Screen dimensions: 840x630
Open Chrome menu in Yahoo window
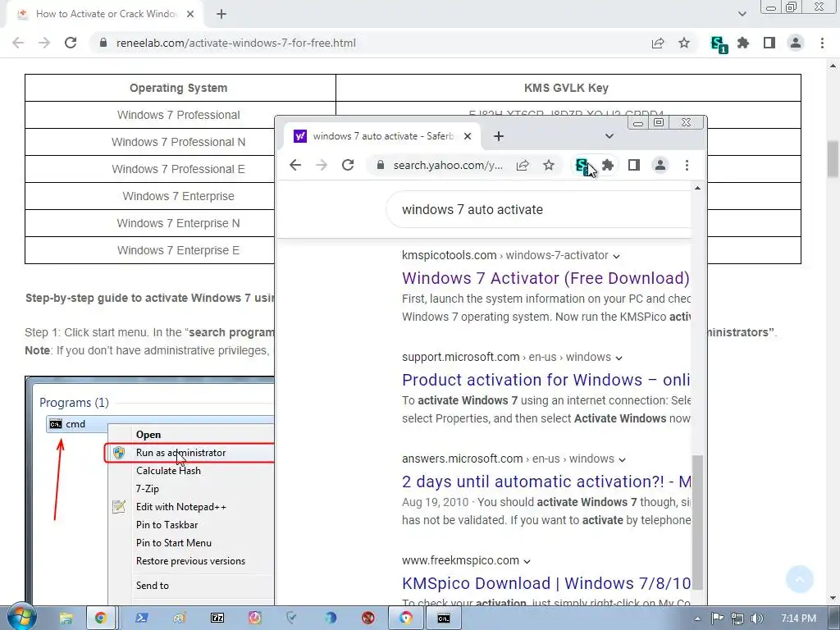(x=687, y=165)
